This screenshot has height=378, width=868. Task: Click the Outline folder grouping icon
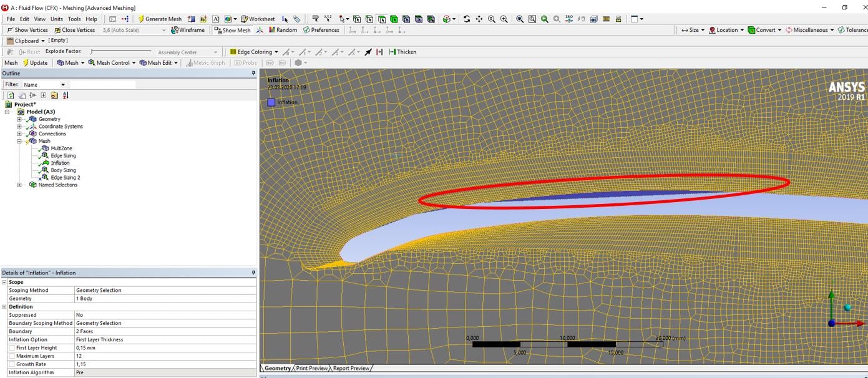(54, 95)
